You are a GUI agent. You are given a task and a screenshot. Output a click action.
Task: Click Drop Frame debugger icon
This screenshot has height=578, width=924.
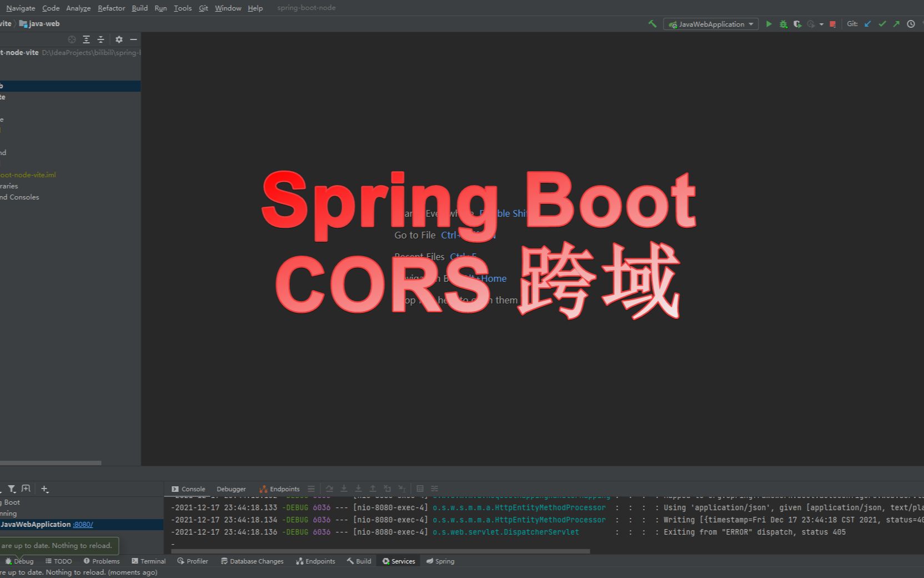pos(387,489)
